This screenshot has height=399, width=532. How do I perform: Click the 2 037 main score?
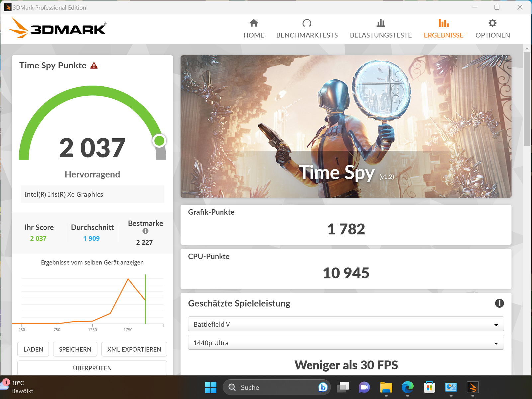tap(92, 148)
